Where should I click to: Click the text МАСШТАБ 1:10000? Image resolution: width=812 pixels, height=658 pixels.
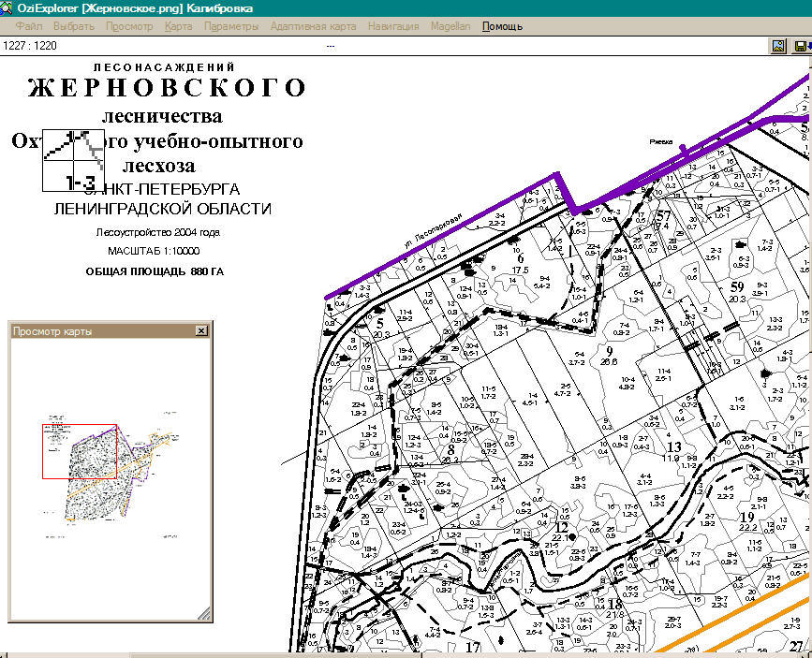pyautogui.click(x=154, y=251)
